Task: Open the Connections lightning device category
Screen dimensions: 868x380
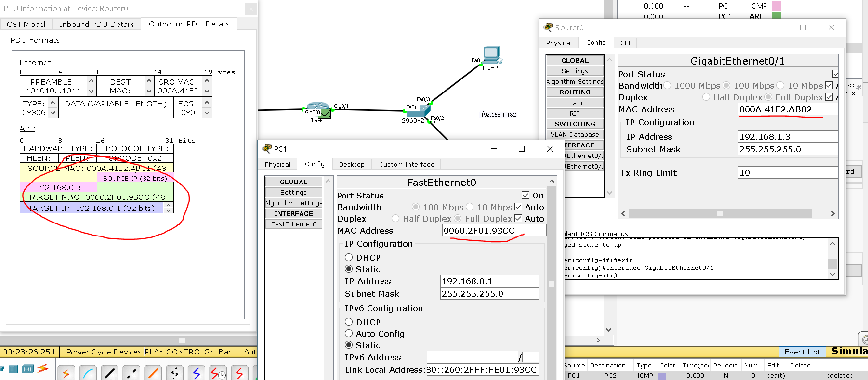Action: click(42, 368)
